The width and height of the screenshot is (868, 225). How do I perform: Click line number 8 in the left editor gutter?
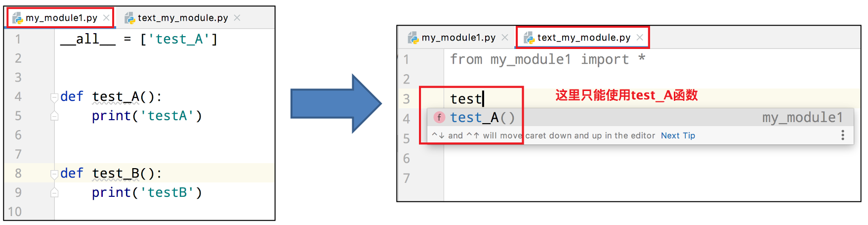coord(18,174)
